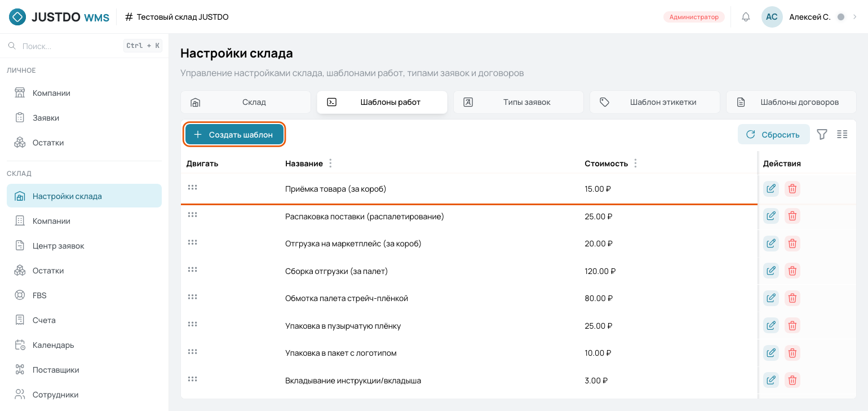Delete the Сборка отгрузки (за палет) template
868x411 pixels.
point(792,271)
